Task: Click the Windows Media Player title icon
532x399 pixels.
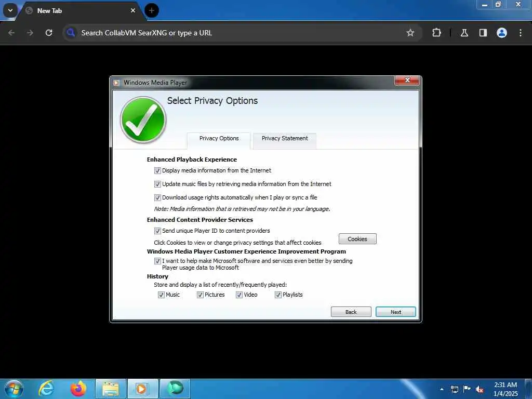Action: point(116,83)
